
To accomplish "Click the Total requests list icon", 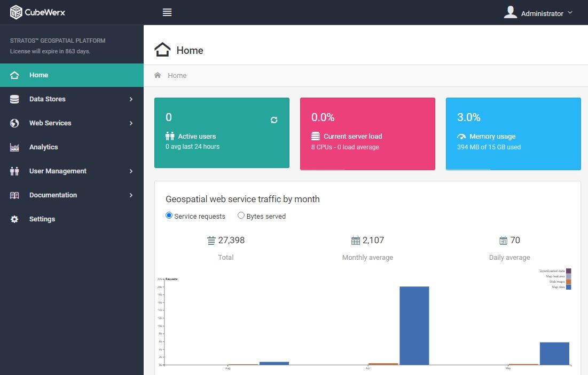I will coord(211,241).
